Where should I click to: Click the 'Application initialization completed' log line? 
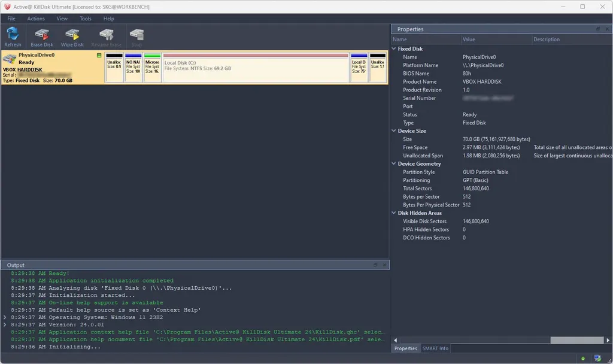coord(92,281)
